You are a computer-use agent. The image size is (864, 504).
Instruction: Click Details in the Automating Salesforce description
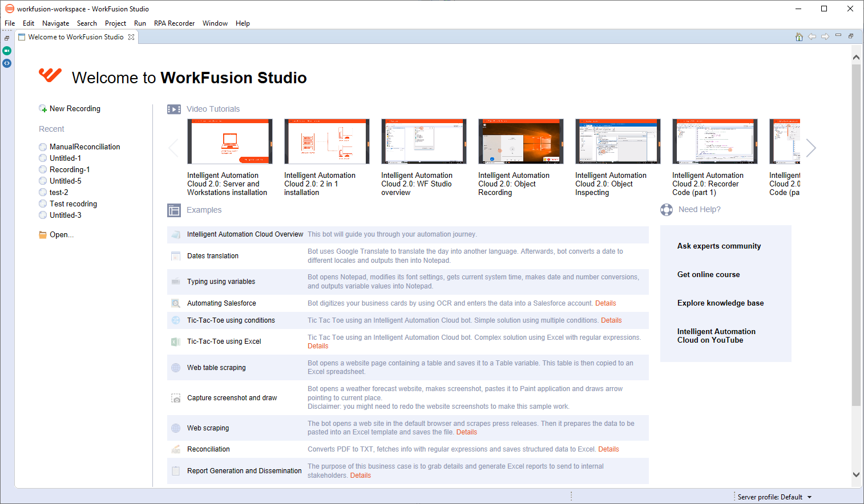605,303
